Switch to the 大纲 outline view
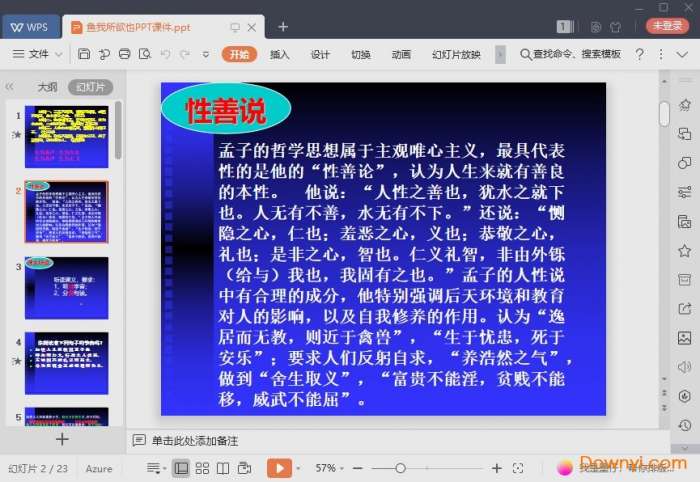Viewport: 700px width, 482px height. [x=47, y=87]
